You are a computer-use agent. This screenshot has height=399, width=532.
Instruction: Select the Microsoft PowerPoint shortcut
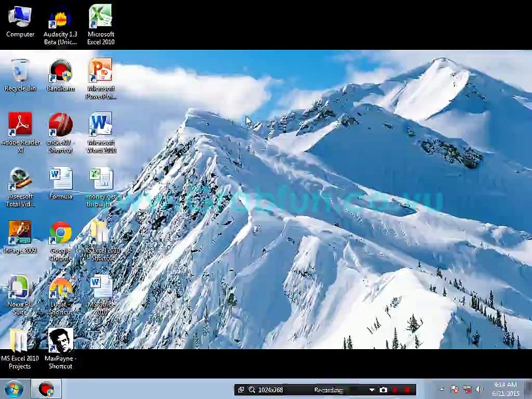(x=101, y=79)
